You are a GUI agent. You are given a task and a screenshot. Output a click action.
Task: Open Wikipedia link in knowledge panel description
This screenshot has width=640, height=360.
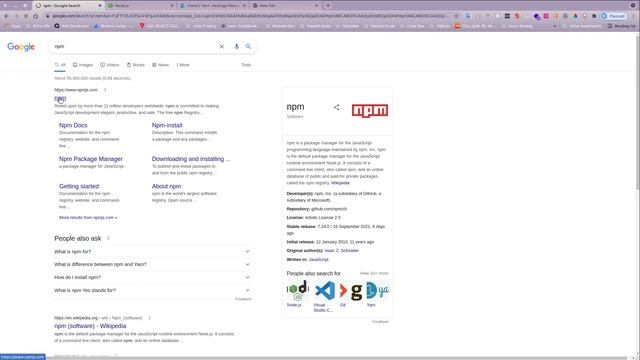340,183
